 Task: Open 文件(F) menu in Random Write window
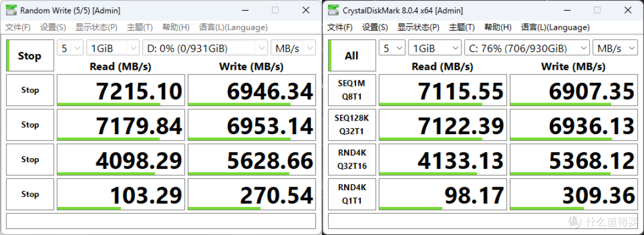pyautogui.click(x=18, y=27)
